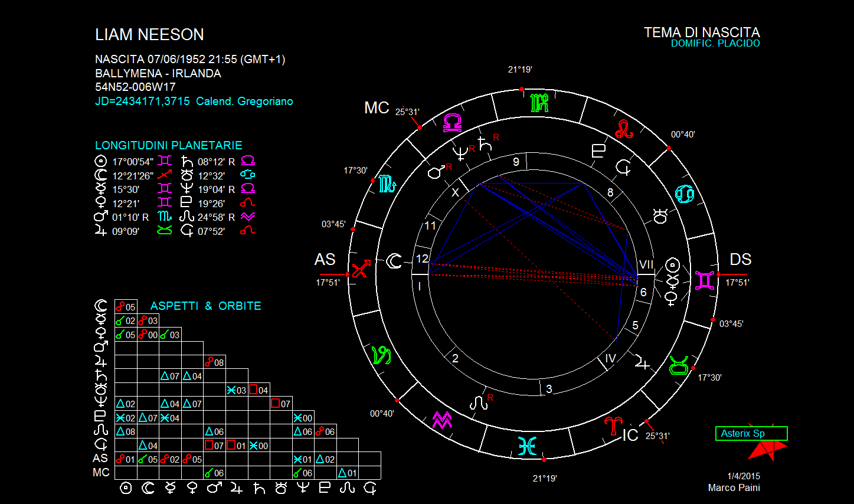Select the Lilith symbol in the eighth house

pyautogui.click(x=624, y=168)
